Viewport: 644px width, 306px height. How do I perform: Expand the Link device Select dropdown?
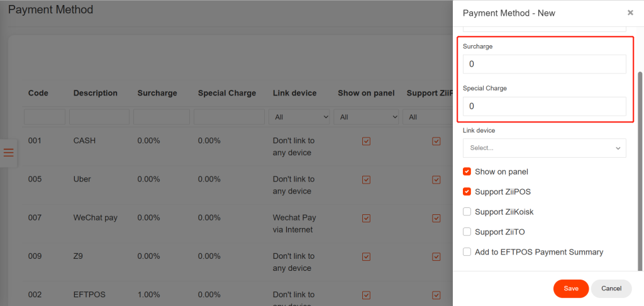click(x=544, y=148)
